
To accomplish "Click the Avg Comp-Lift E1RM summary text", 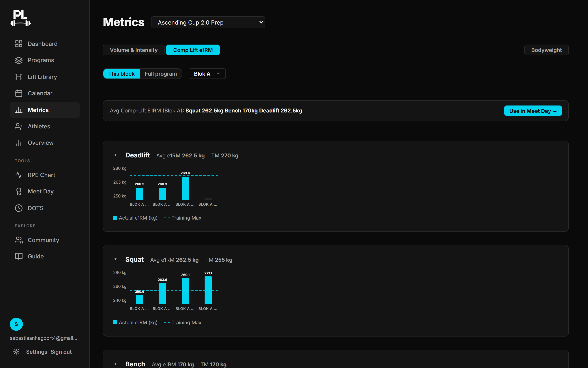I will coord(206,110).
